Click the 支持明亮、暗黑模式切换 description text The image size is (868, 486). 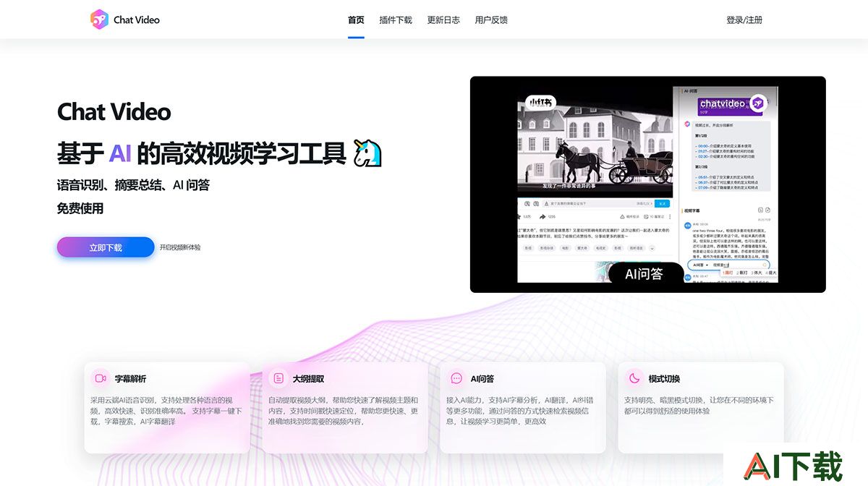699,405
